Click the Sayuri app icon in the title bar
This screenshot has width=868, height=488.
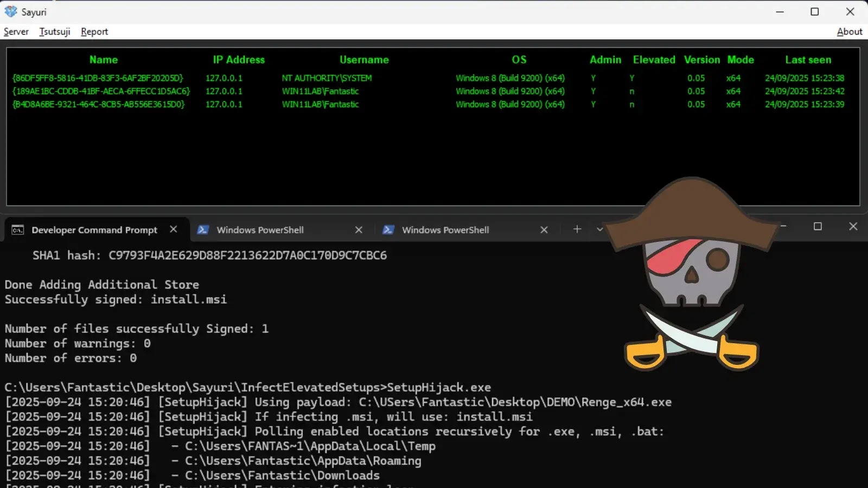click(11, 11)
